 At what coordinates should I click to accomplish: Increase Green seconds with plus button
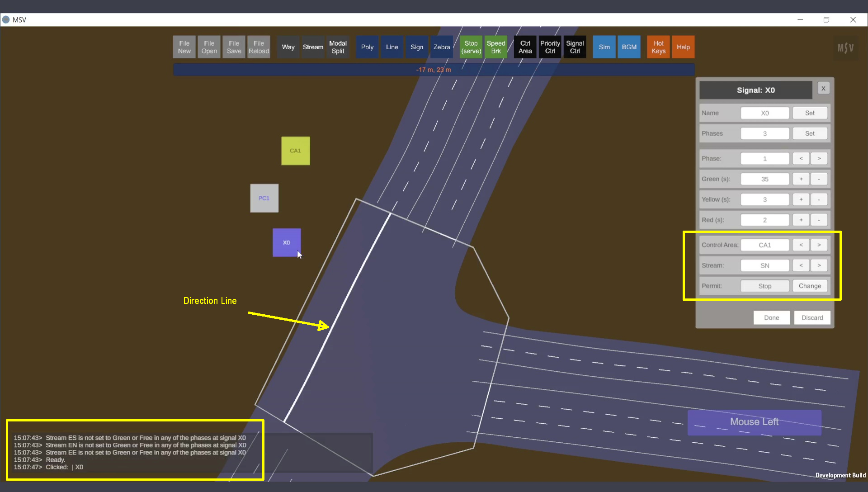click(801, 179)
